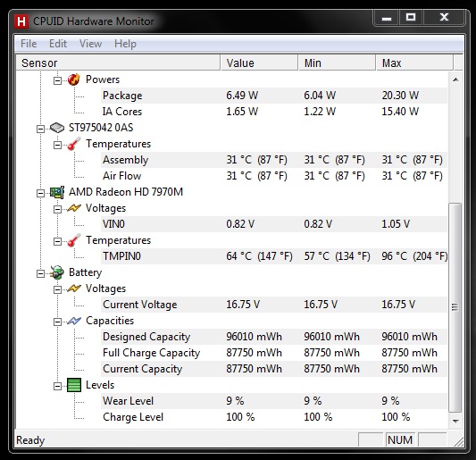Click the Min column header
The height and width of the screenshot is (460, 476).
337,63
